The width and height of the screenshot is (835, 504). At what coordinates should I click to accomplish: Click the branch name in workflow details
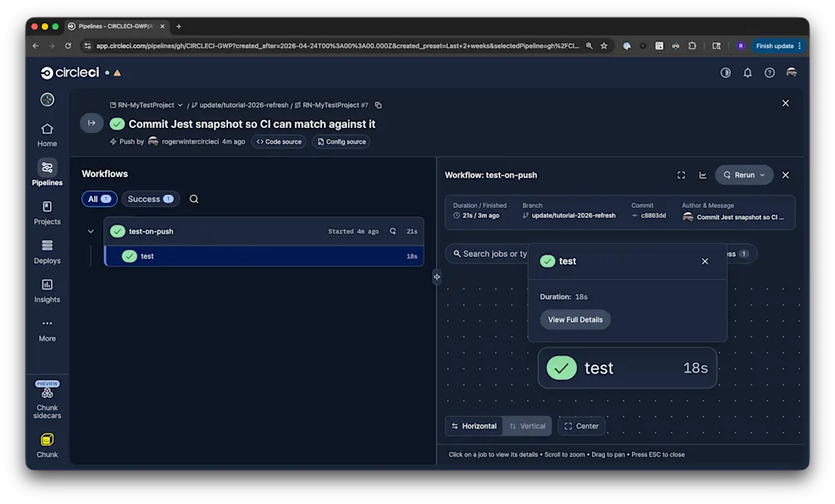[574, 215]
